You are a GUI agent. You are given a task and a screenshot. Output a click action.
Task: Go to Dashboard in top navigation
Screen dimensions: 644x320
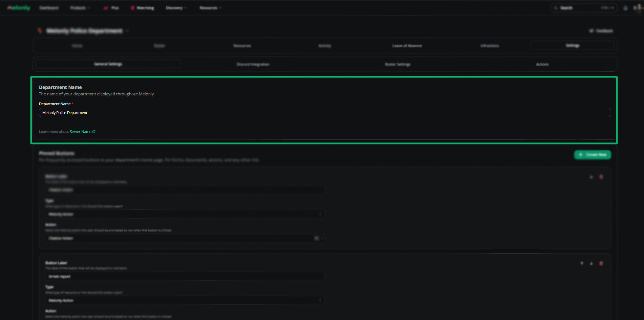(49, 8)
